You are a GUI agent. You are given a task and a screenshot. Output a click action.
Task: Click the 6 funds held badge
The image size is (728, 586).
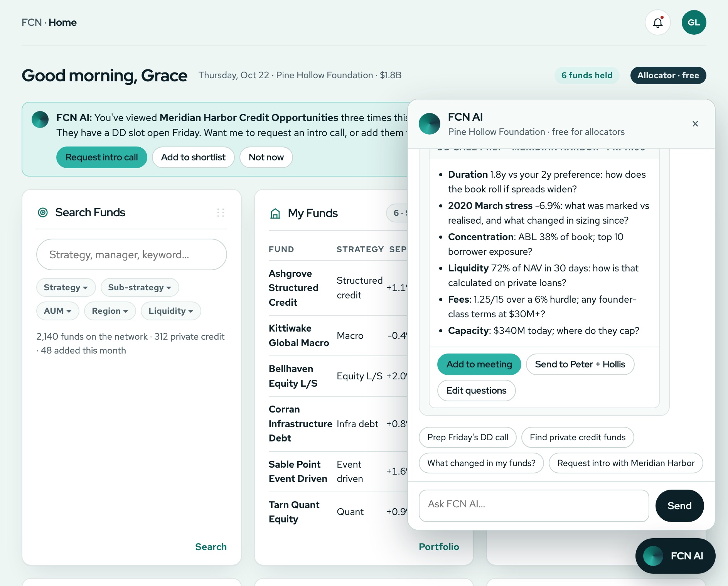click(586, 75)
